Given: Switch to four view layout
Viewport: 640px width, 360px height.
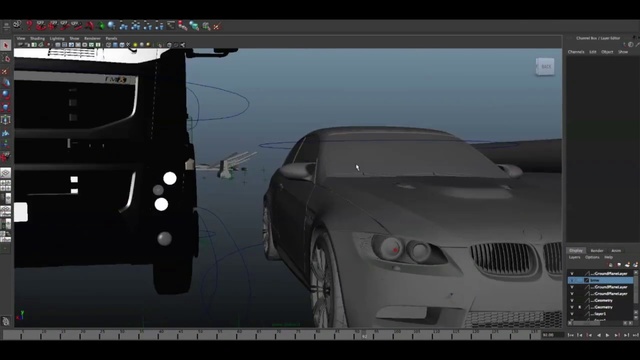Looking at the screenshot, I should point(6,186).
